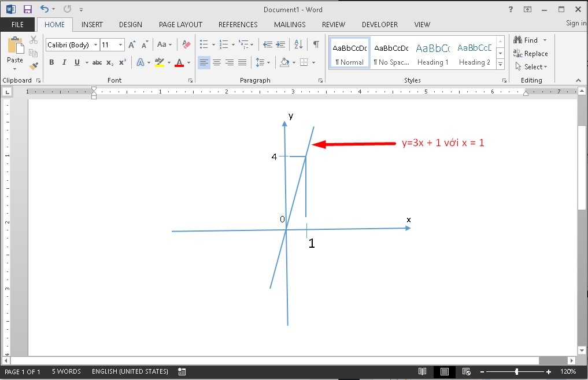Image resolution: width=588 pixels, height=380 pixels.
Task: Toggle Italic formatting
Action: coord(64,62)
